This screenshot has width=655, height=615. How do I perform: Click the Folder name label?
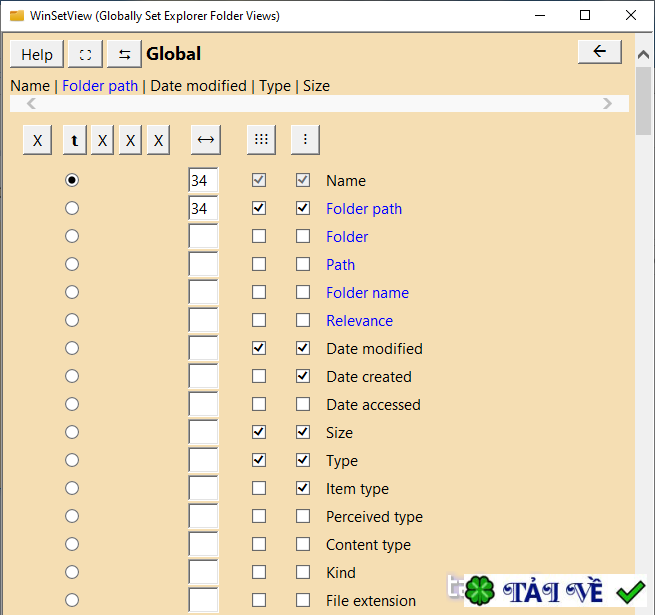coord(367,292)
